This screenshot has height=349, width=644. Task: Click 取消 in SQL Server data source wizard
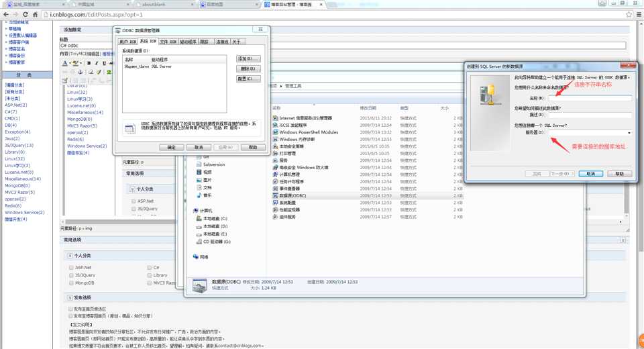[590, 174]
